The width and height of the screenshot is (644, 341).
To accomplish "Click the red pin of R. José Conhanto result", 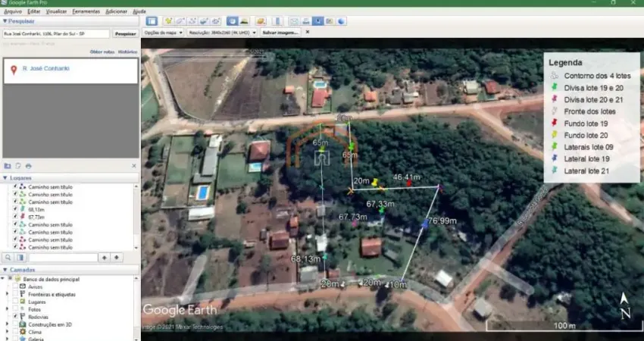I will [14, 70].
